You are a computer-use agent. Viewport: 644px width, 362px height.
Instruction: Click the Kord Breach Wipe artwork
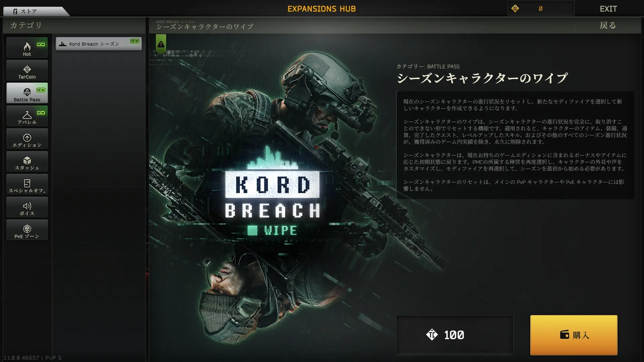click(x=272, y=198)
